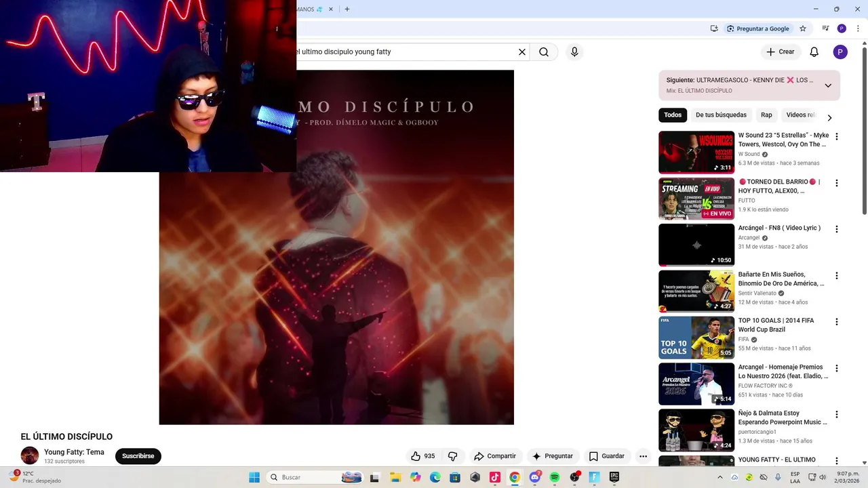Screen dimensions: 868x488
Task: Open TORNEO DEL BARRIO live stream thumbnail
Action: [696, 199]
